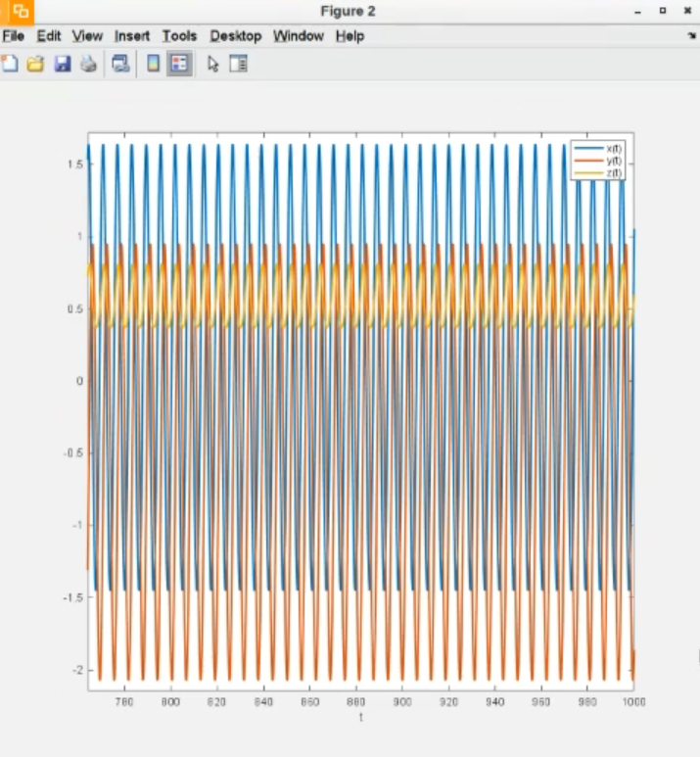The image size is (700, 757).
Task: Click the dock figure arrow at right of menu bar
Action: (x=691, y=36)
